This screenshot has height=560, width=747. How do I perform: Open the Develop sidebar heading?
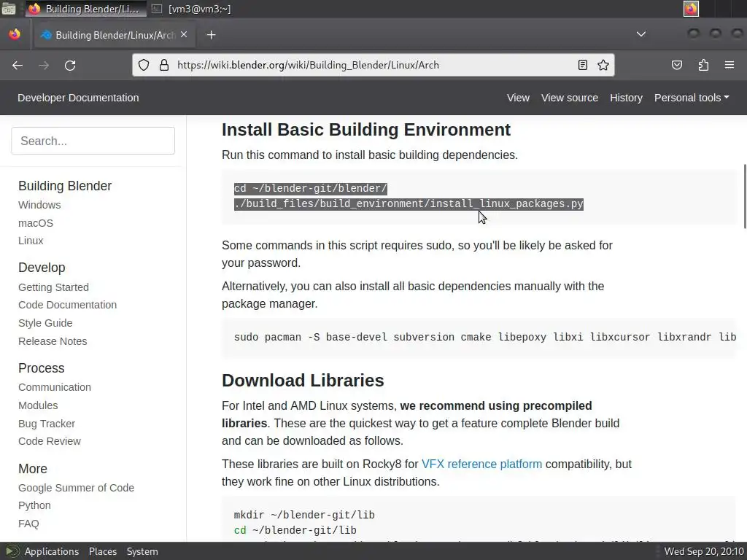pyautogui.click(x=42, y=267)
